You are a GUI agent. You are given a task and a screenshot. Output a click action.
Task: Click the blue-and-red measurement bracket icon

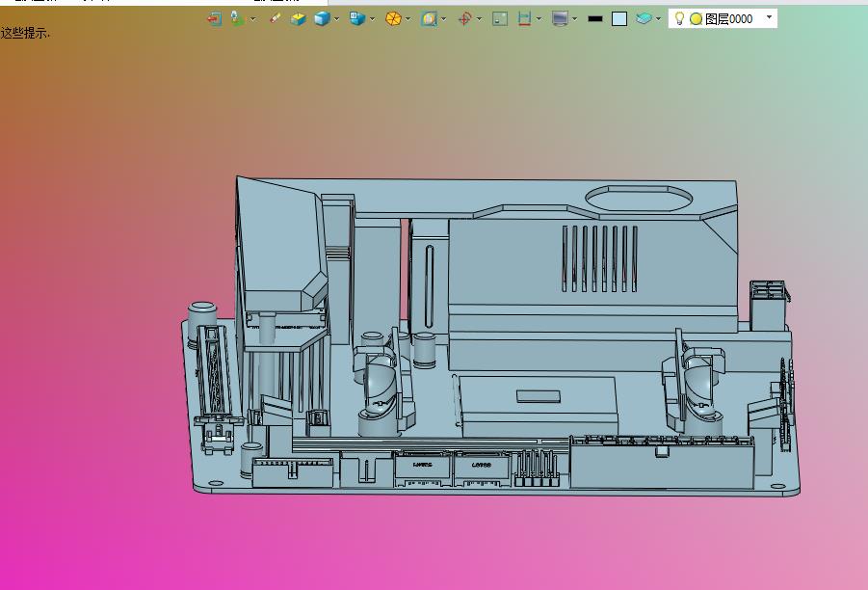524,19
